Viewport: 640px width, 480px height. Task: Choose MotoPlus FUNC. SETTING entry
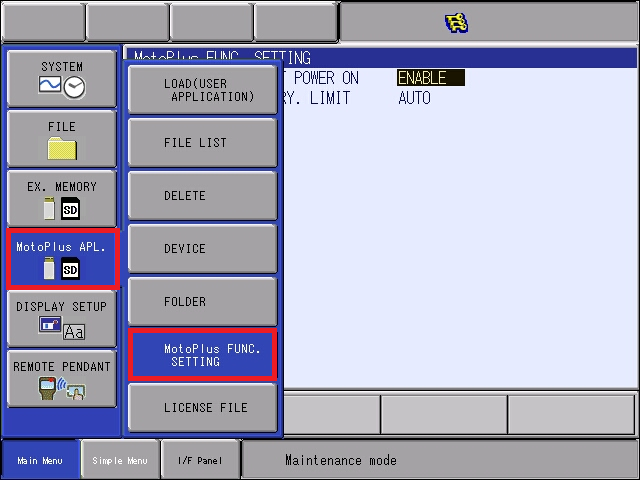click(203, 355)
